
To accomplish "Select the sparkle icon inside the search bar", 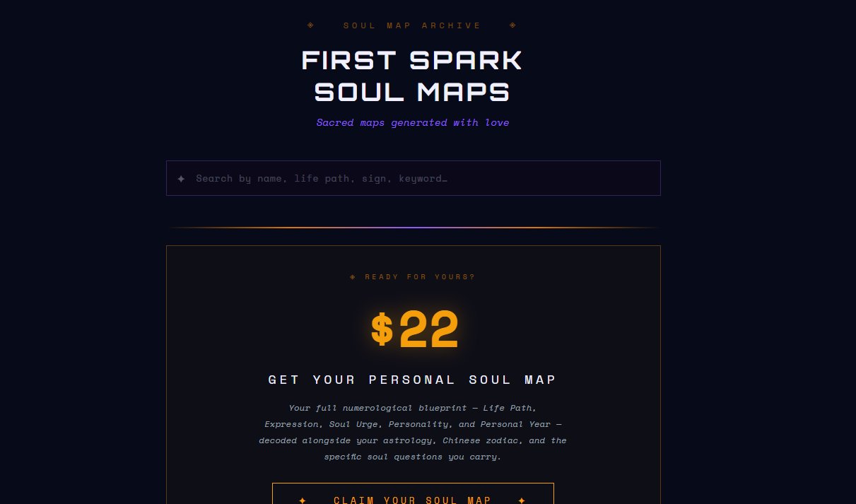I will (x=182, y=178).
